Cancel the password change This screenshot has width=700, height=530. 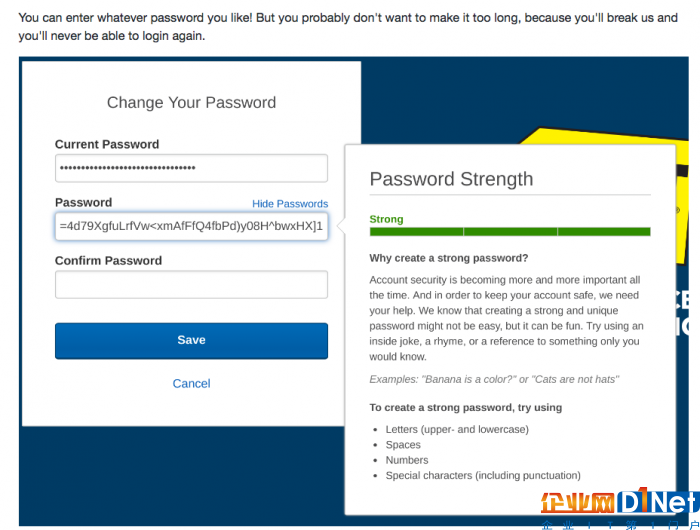click(x=191, y=384)
